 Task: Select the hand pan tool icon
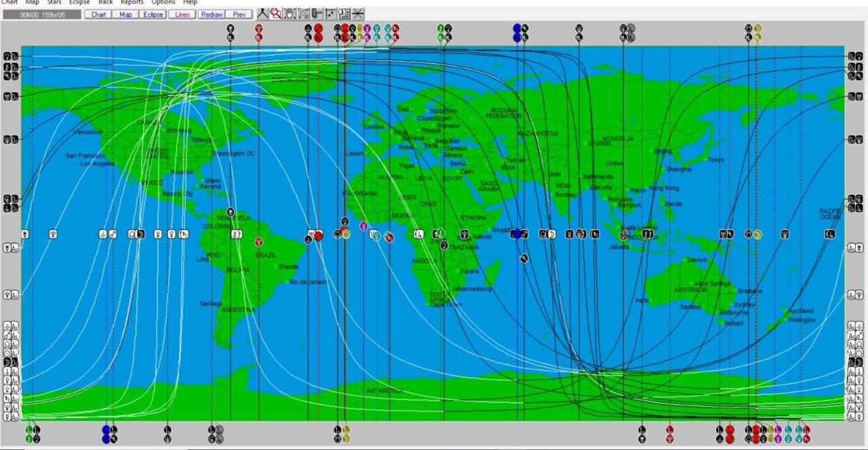290,14
